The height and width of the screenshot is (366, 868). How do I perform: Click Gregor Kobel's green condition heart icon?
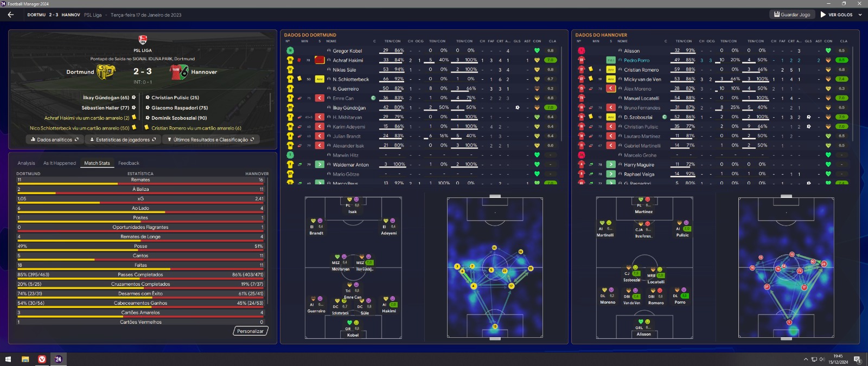537,50
